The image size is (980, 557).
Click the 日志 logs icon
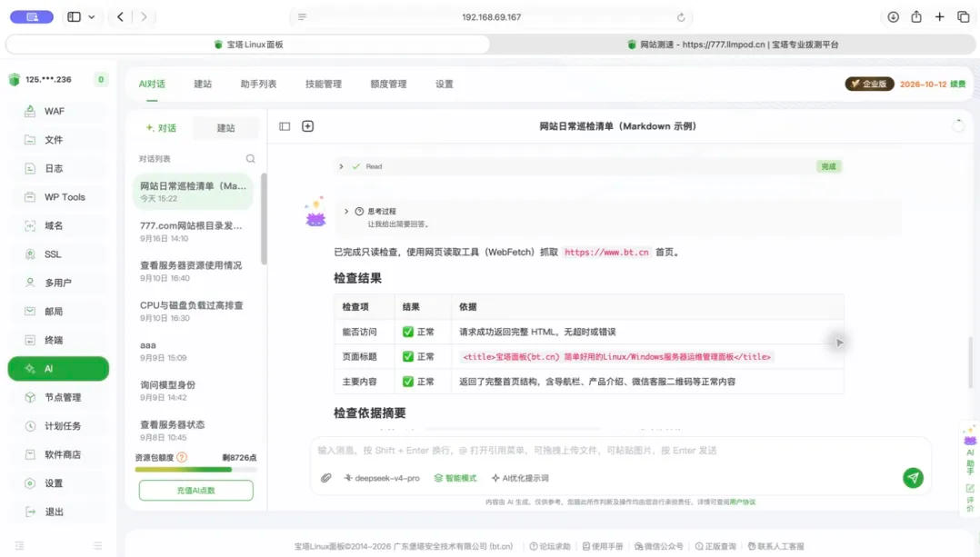tap(30, 169)
